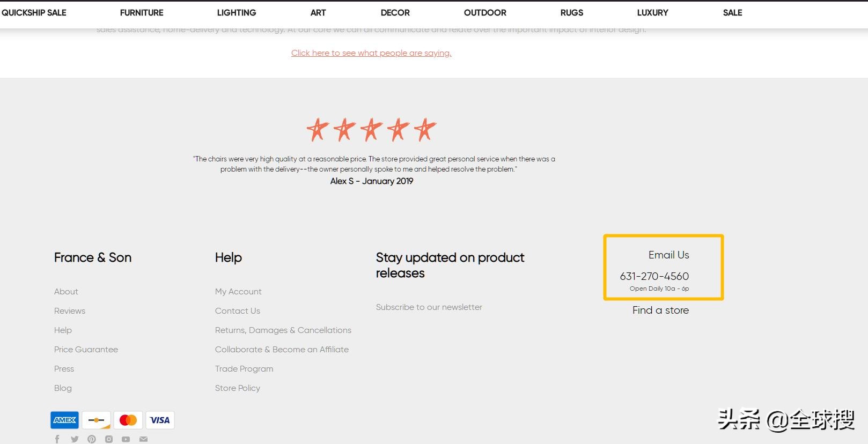Open the Decor menu
This screenshot has height=444, width=868.
pos(395,12)
